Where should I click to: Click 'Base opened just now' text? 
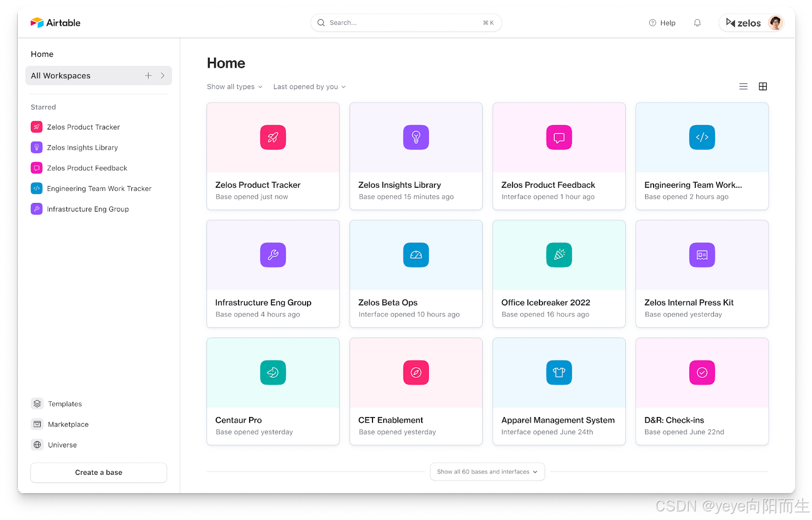point(252,197)
